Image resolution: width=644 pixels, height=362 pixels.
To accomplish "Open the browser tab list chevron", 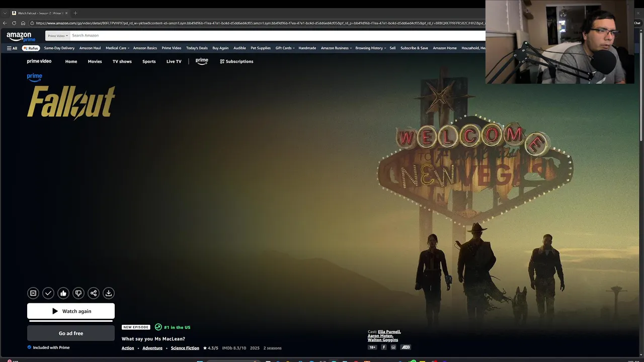I will (x=5, y=13).
